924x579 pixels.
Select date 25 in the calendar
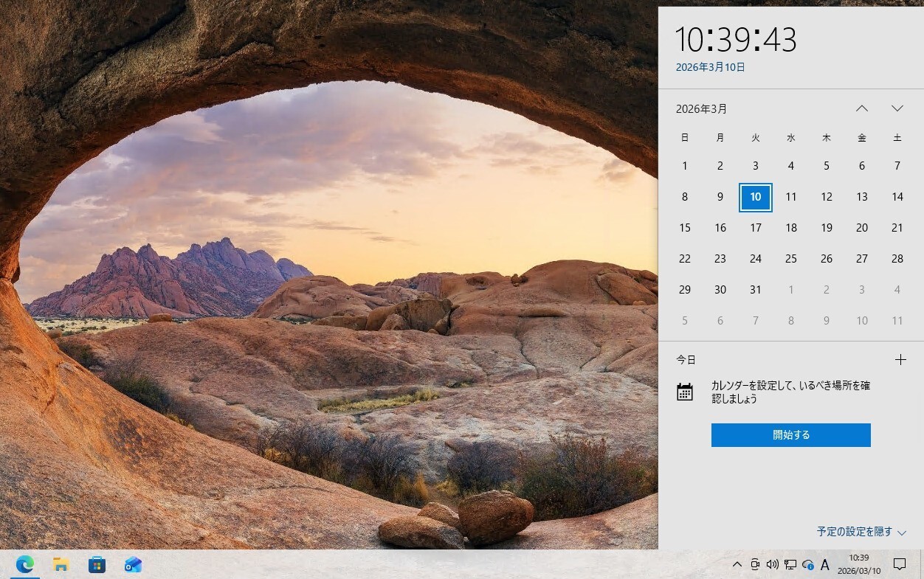tap(791, 259)
